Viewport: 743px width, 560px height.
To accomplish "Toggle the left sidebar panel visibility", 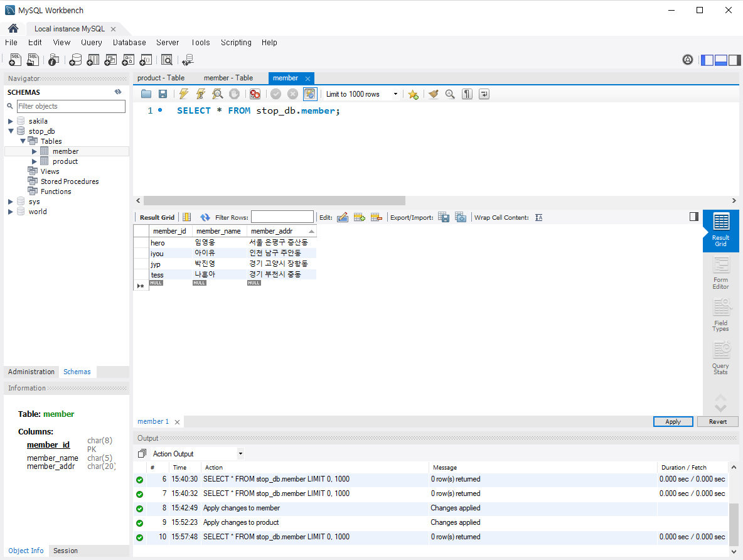I will click(707, 60).
